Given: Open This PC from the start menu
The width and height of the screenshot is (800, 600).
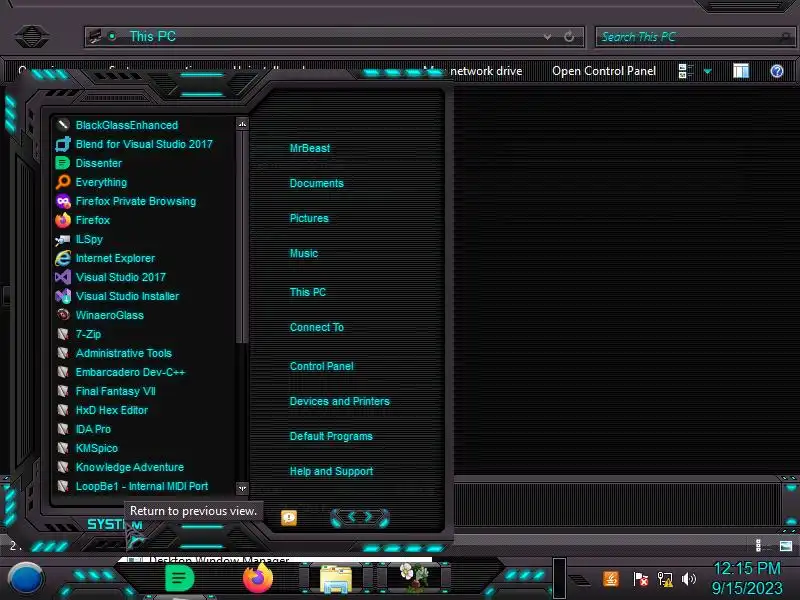Looking at the screenshot, I should coord(308,292).
